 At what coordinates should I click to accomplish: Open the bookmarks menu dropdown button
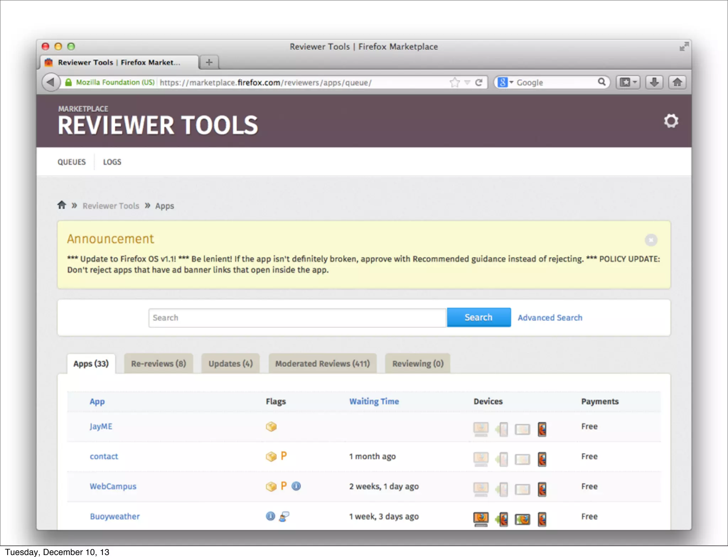tap(628, 82)
